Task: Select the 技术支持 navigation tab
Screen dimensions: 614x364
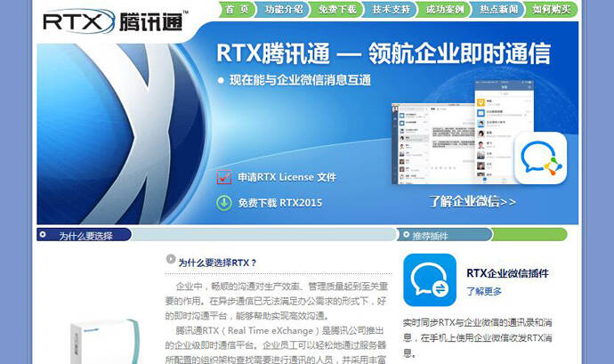Action: pos(392,10)
